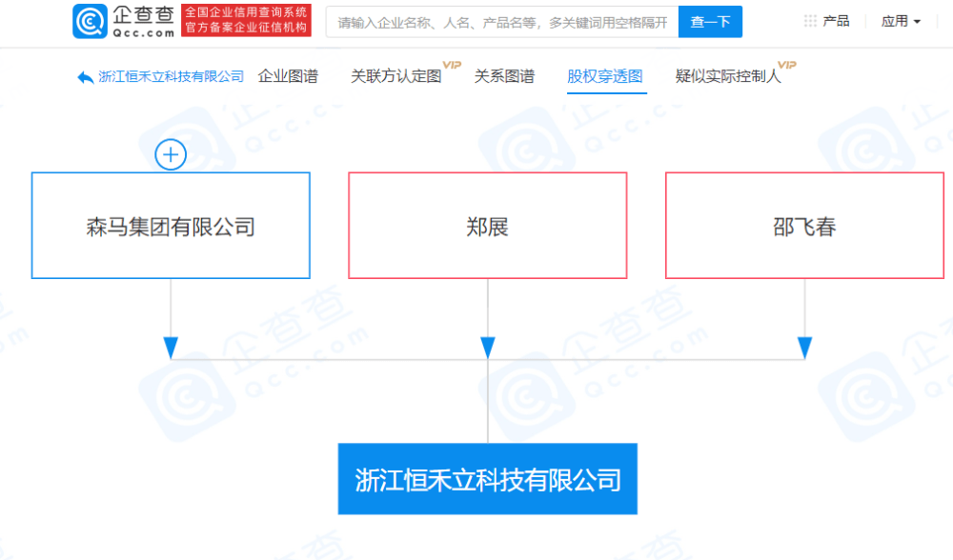Select the 郑展 shareholder node

[487, 225]
